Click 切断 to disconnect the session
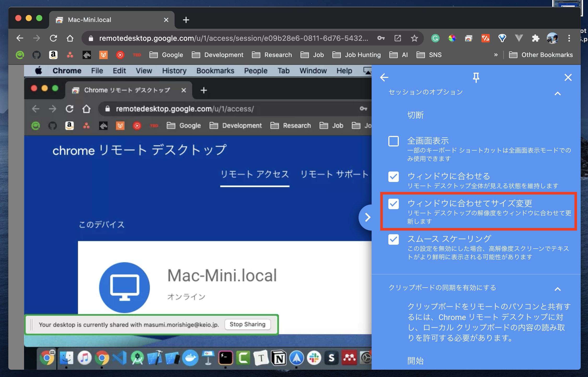The height and width of the screenshot is (377, 588). click(416, 115)
